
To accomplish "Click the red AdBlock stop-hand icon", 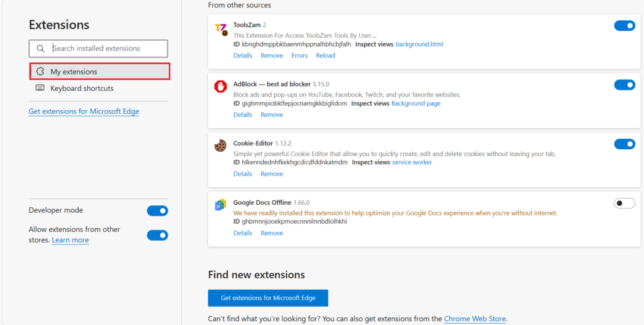I will [221, 87].
